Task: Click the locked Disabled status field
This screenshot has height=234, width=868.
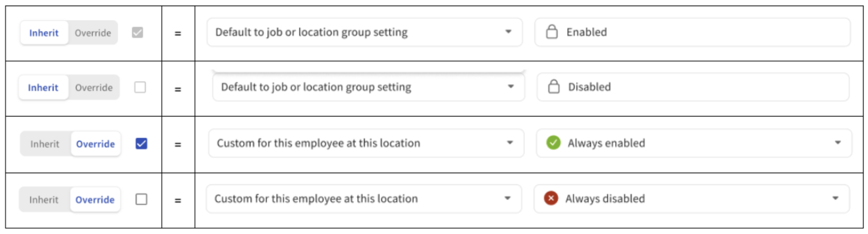Action: click(x=693, y=87)
